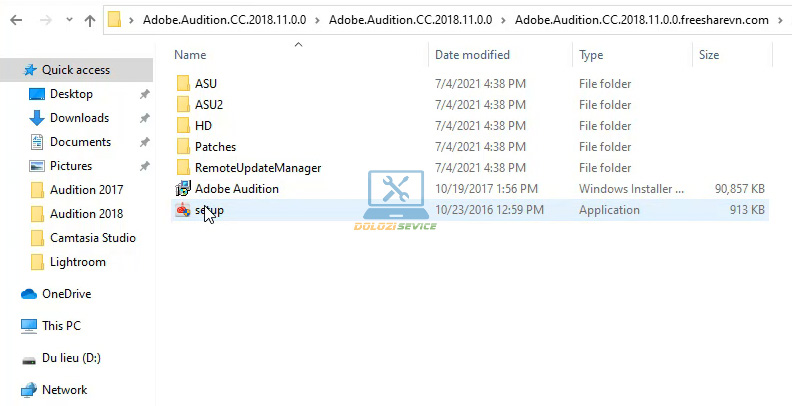Open Desktop in the sidebar
Viewport: 792px width, 406px height.
71,94
